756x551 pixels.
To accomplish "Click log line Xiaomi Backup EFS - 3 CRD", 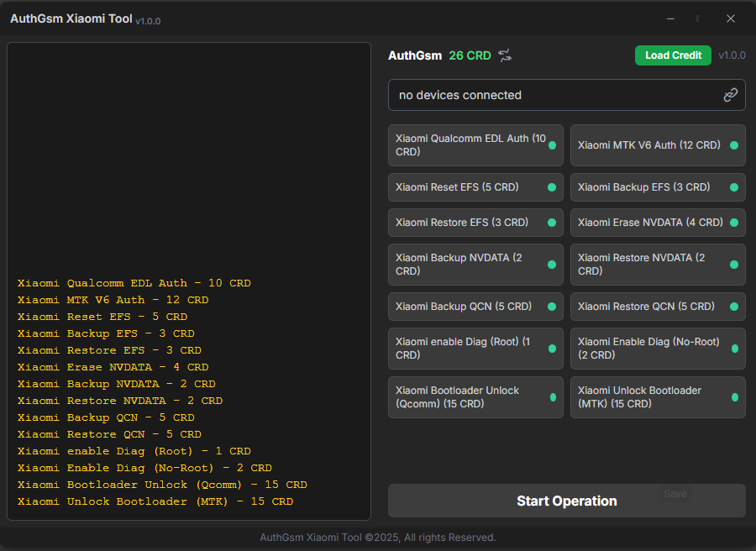I will [x=106, y=333].
